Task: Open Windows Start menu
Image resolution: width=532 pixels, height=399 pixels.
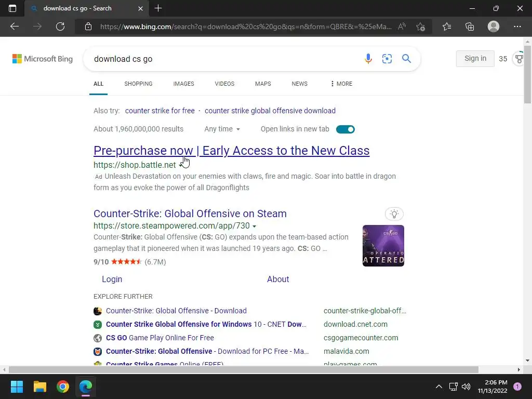Action: [17, 387]
